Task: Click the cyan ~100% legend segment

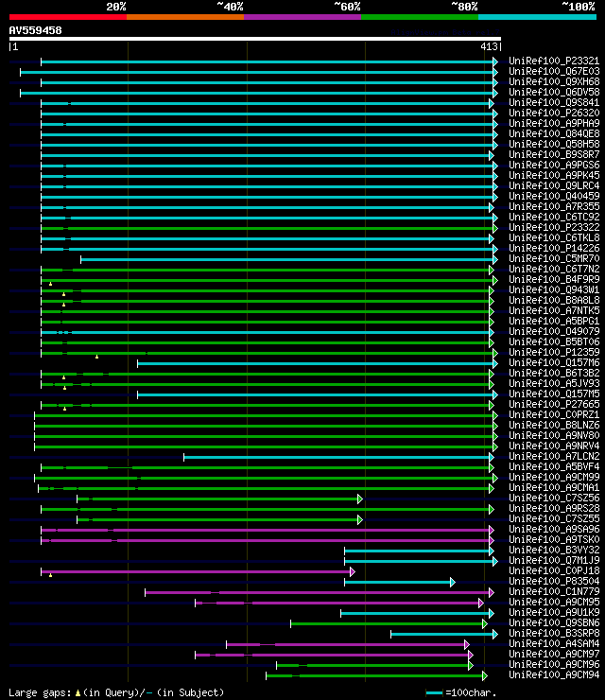Action: (537, 17)
